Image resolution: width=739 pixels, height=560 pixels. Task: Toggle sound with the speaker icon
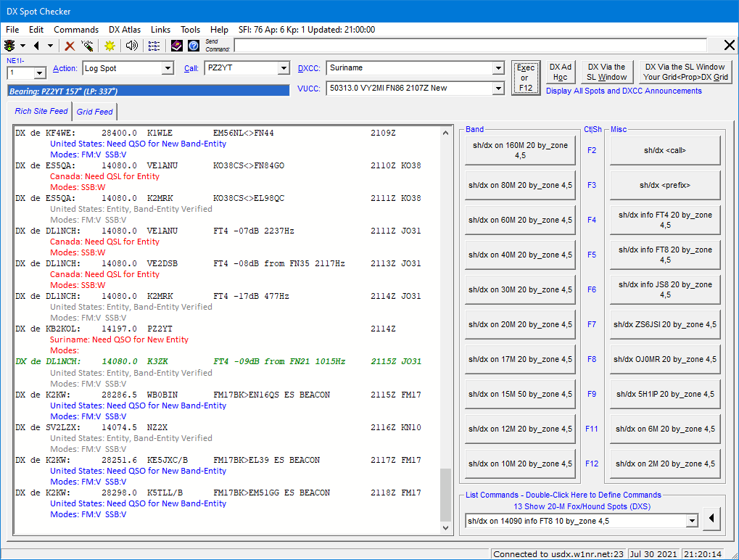(132, 46)
